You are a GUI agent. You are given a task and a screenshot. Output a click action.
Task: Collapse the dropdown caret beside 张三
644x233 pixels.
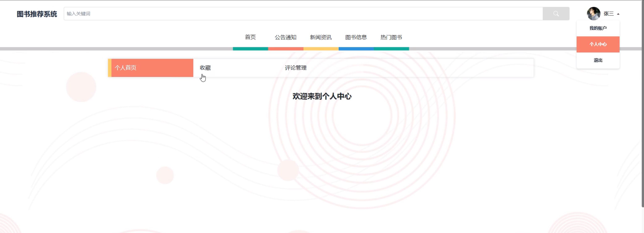coord(618,14)
